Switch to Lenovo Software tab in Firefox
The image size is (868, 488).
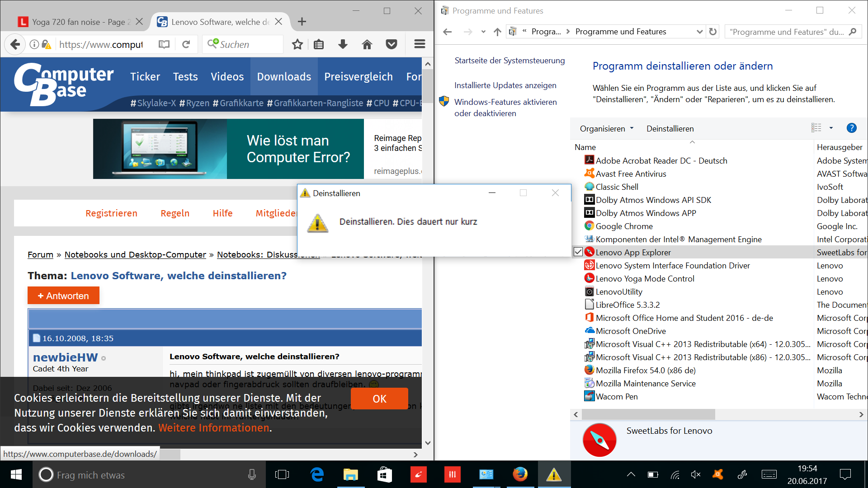[220, 22]
